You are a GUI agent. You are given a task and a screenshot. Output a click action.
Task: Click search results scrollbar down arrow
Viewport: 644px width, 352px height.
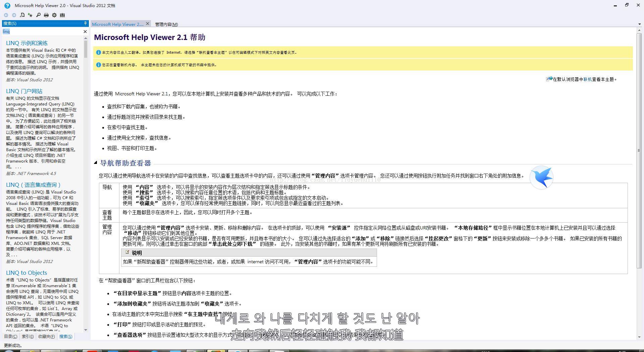click(86, 330)
